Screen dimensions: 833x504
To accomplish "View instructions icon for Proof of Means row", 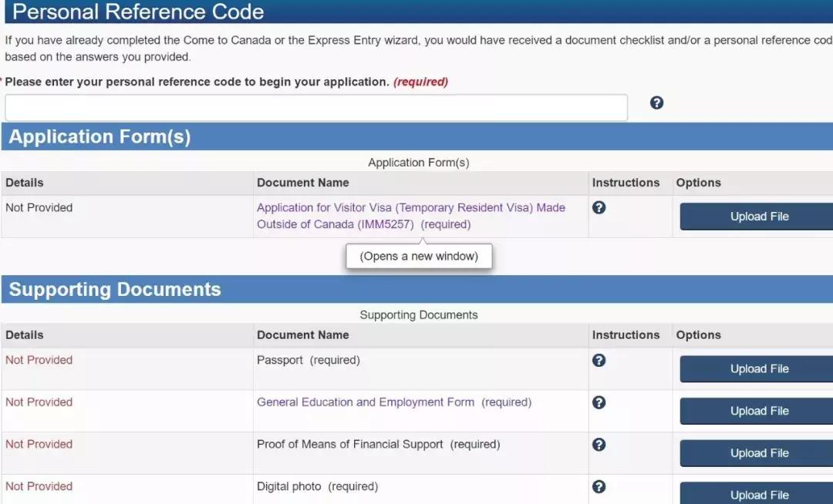I will (599, 445).
